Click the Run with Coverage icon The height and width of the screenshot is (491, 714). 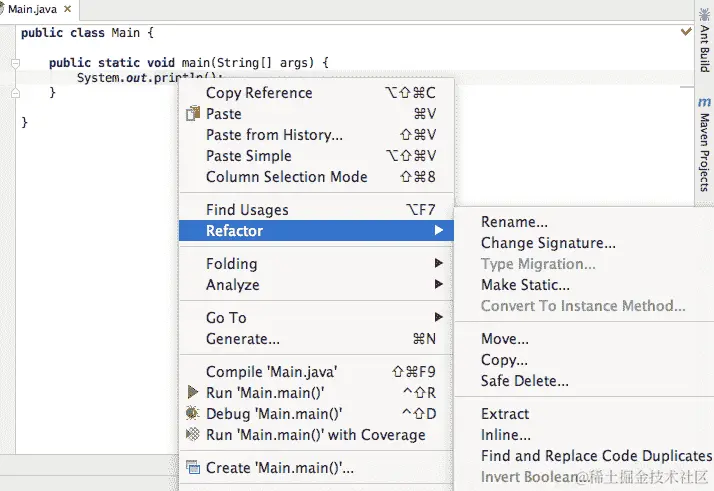point(193,435)
